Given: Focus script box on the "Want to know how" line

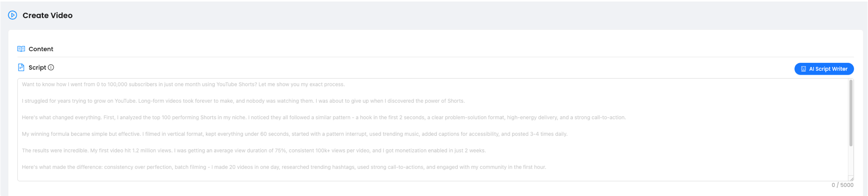Looking at the screenshot, I should (x=183, y=85).
